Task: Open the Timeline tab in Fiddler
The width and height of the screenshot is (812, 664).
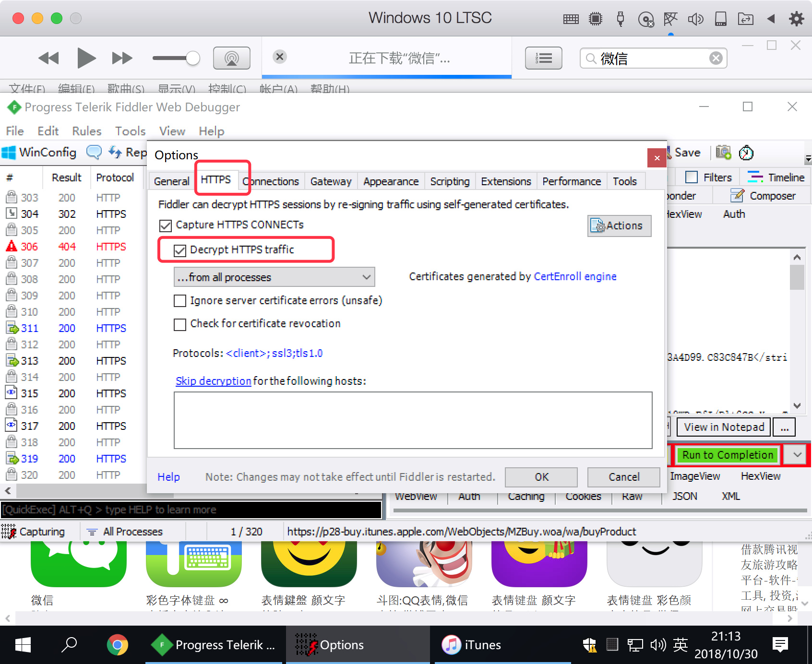Action: click(x=776, y=178)
